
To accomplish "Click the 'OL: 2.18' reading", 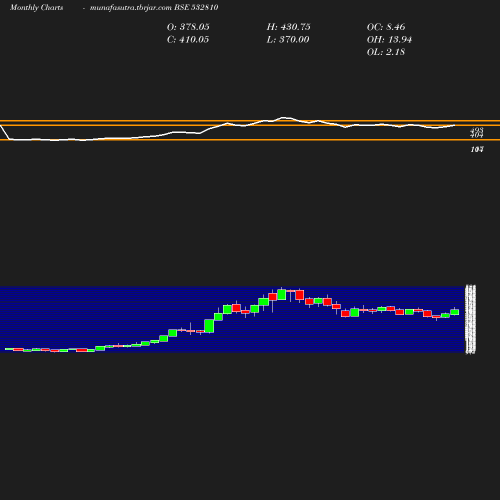I will tap(386, 52).
